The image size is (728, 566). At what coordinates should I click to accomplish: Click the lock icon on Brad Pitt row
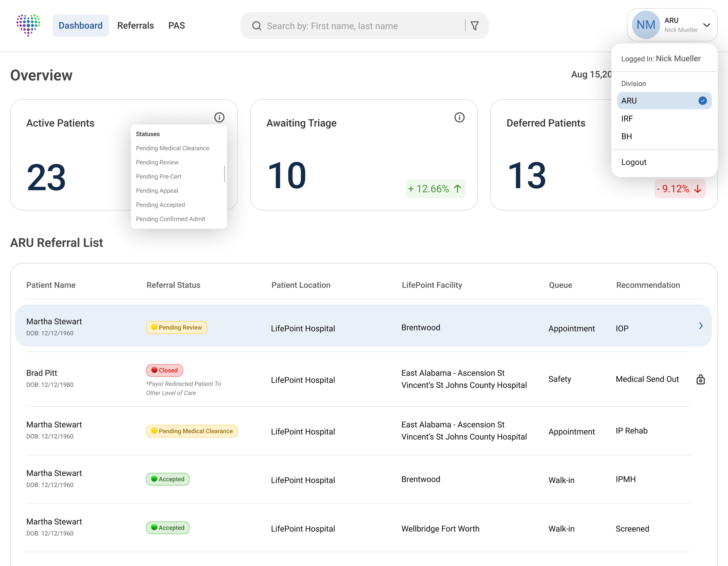(x=700, y=379)
